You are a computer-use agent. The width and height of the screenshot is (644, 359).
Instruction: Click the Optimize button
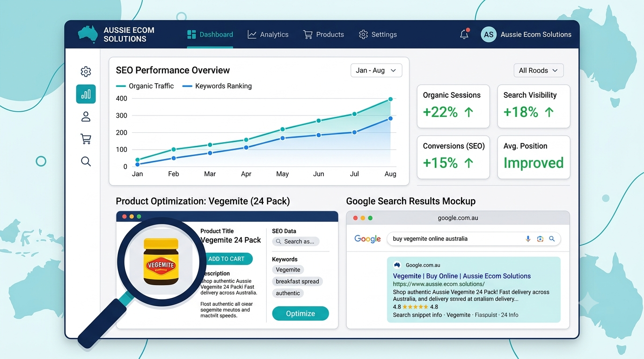coord(300,314)
